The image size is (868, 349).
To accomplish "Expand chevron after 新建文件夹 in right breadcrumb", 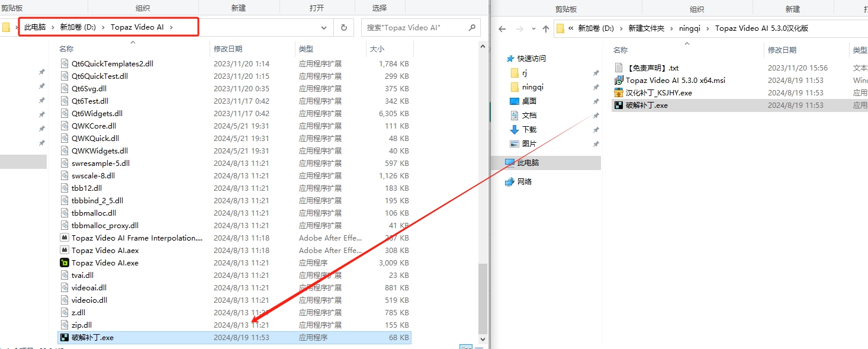I will [x=671, y=28].
